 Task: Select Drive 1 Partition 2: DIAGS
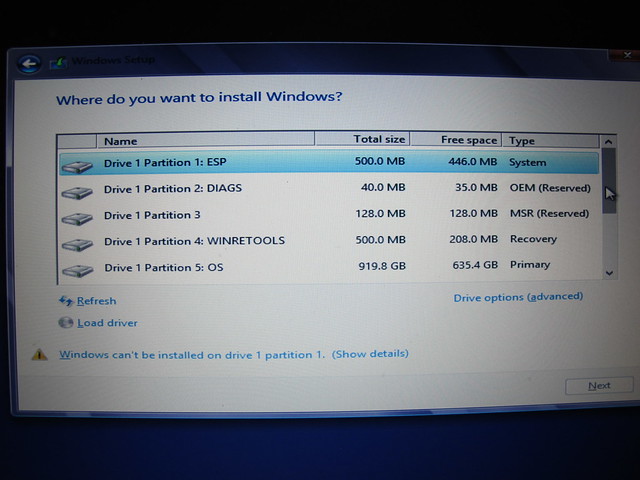pos(329,188)
